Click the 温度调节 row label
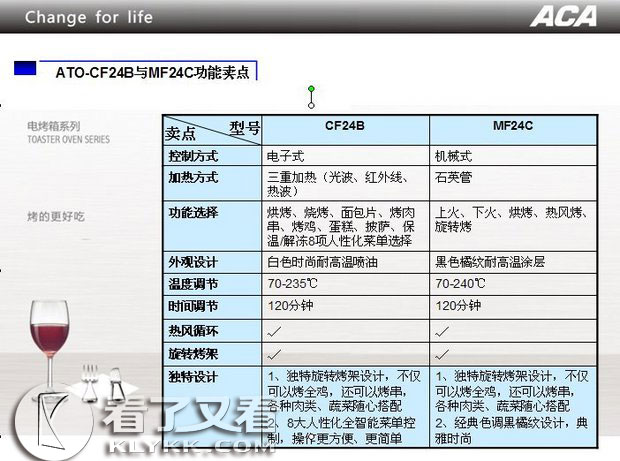620x461 pixels. point(193,284)
